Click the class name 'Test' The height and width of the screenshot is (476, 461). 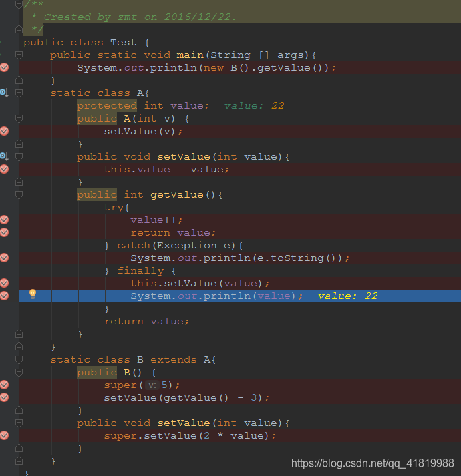(x=124, y=42)
